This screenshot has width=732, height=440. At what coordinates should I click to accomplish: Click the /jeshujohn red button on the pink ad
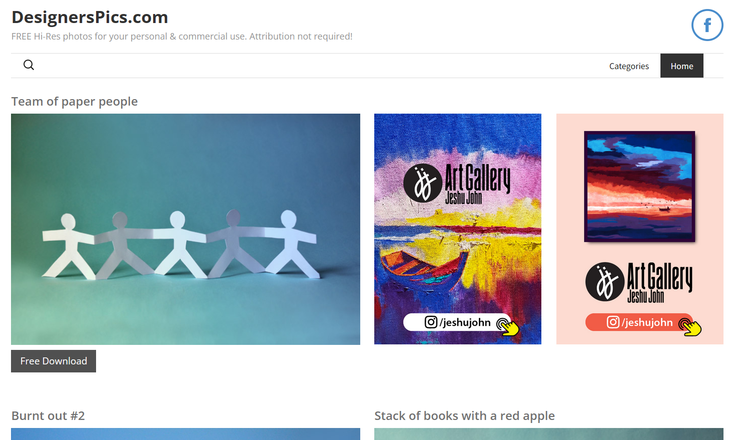click(x=639, y=322)
